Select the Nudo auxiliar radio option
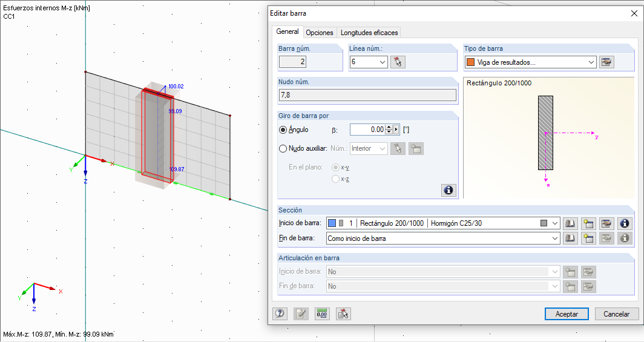This screenshot has height=342, width=644. 283,148
